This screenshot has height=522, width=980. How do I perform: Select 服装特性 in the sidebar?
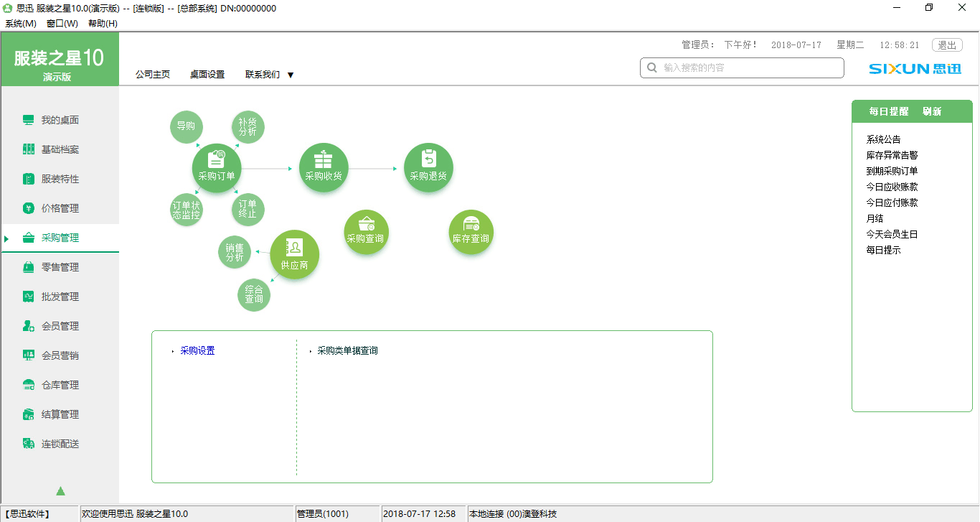[x=60, y=179]
